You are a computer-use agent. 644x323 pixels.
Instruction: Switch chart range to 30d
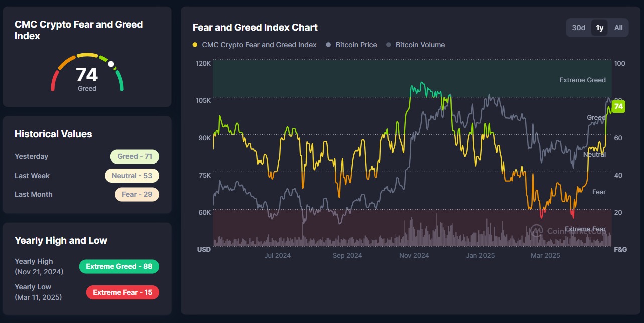[x=579, y=28]
